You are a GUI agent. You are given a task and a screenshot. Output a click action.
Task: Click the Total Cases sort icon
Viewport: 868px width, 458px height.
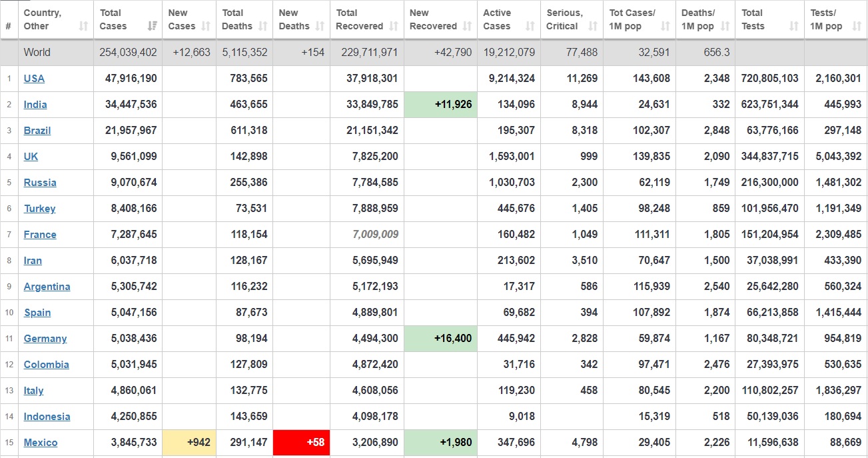(x=153, y=27)
